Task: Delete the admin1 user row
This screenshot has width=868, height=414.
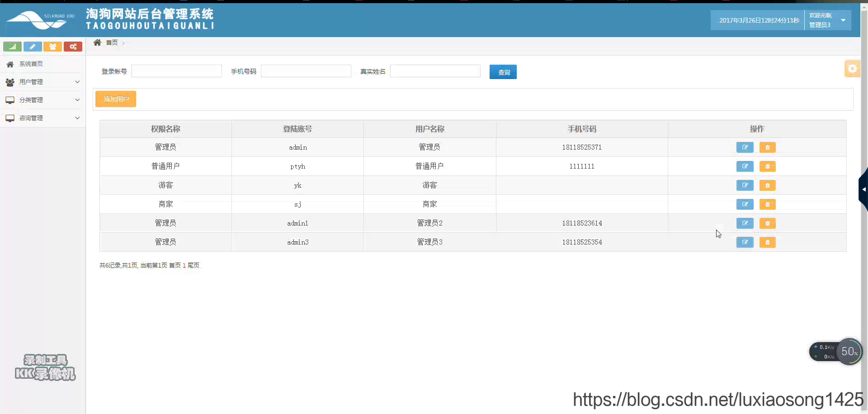Action: (768, 223)
